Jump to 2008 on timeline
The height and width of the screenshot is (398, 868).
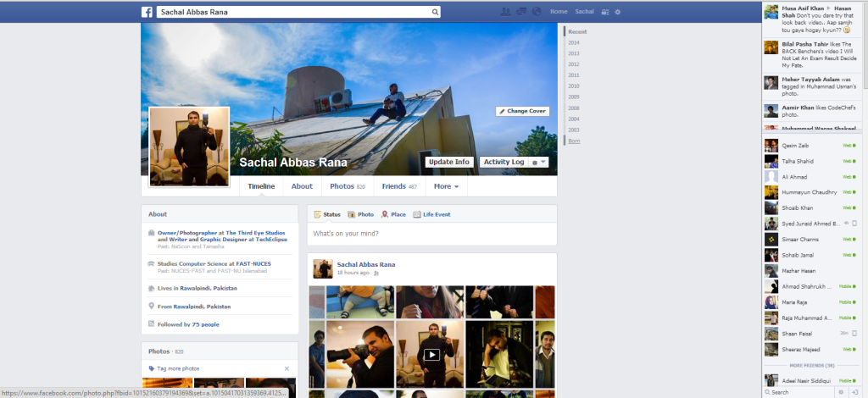[574, 108]
